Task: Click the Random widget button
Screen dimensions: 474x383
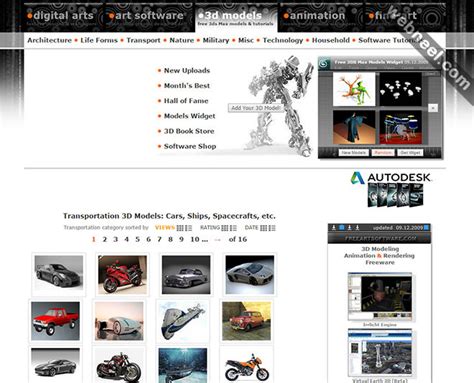Action: (x=383, y=153)
